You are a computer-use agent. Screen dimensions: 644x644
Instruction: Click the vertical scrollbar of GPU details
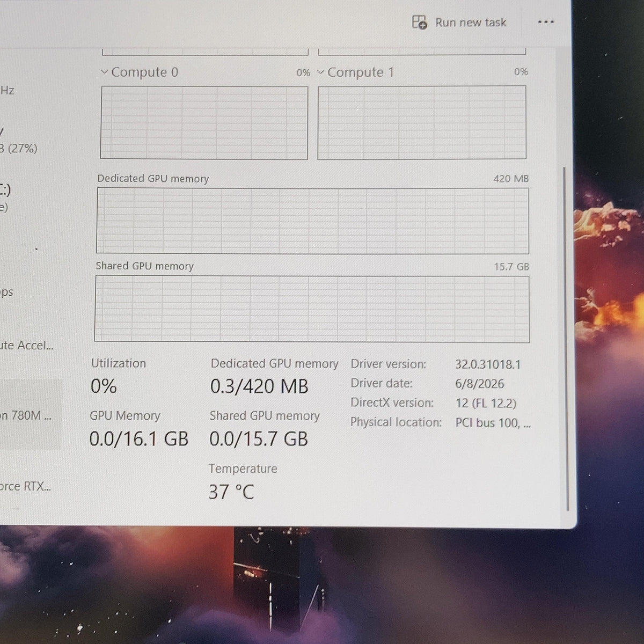click(x=565, y=338)
